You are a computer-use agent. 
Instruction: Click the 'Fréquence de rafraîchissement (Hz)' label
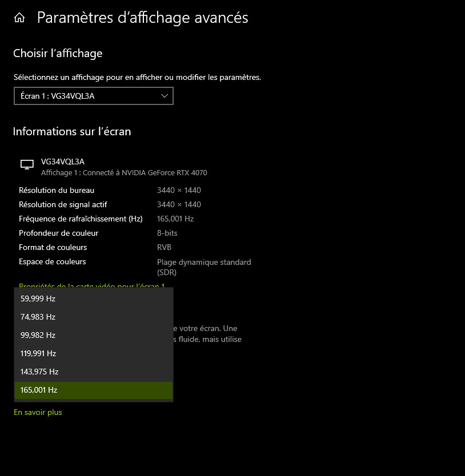coord(81,219)
